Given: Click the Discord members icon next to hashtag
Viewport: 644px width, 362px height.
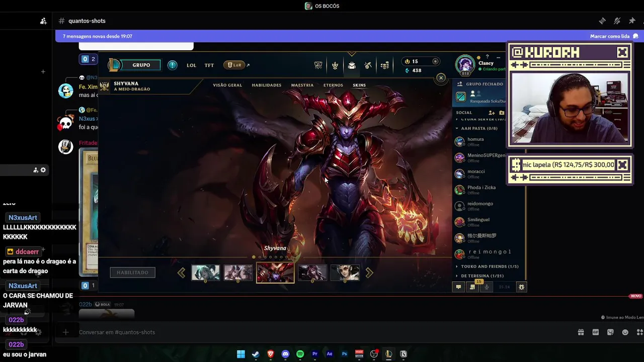Looking at the screenshot, I should (x=43, y=21).
